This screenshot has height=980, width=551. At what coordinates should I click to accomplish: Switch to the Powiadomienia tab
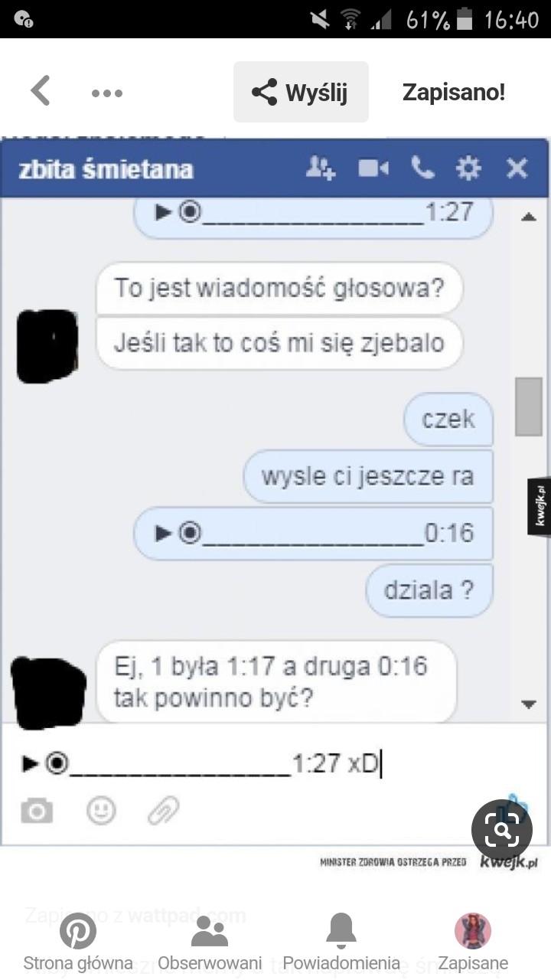click(341, 943)
